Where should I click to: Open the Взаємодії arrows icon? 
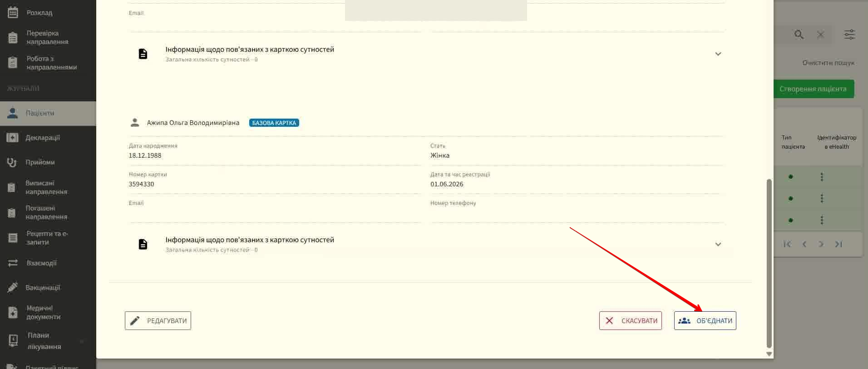[13, 263]
